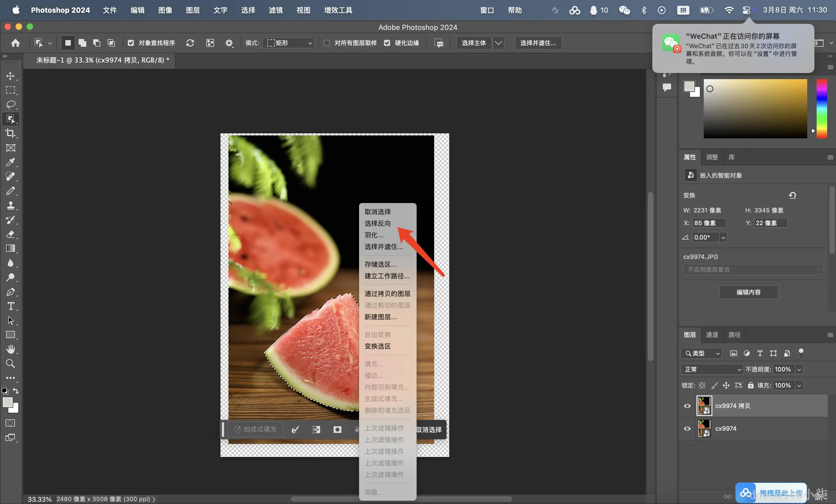Viewport: 836px width, 504px height.
Task: Select the Eyedropper tool
Action: point(10,162)
